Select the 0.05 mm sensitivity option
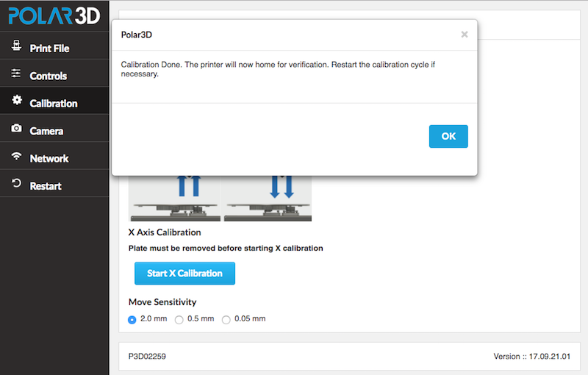Screen dimensions: 588x375 (226, 320)
